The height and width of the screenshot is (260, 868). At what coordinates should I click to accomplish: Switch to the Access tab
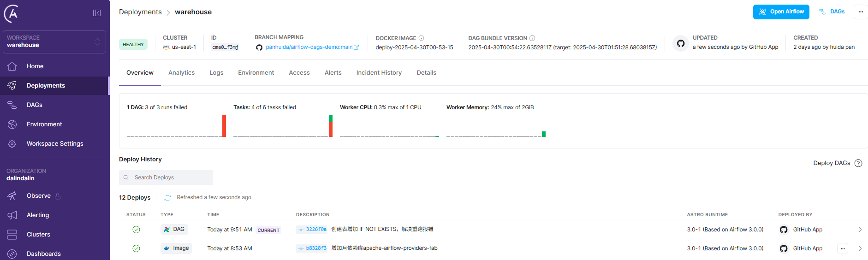(x=299, y=73)
